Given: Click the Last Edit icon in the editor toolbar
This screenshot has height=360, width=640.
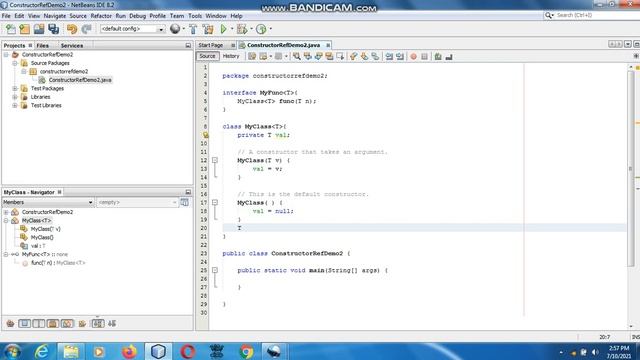Looking at the screenshot, I should (252, 57).
